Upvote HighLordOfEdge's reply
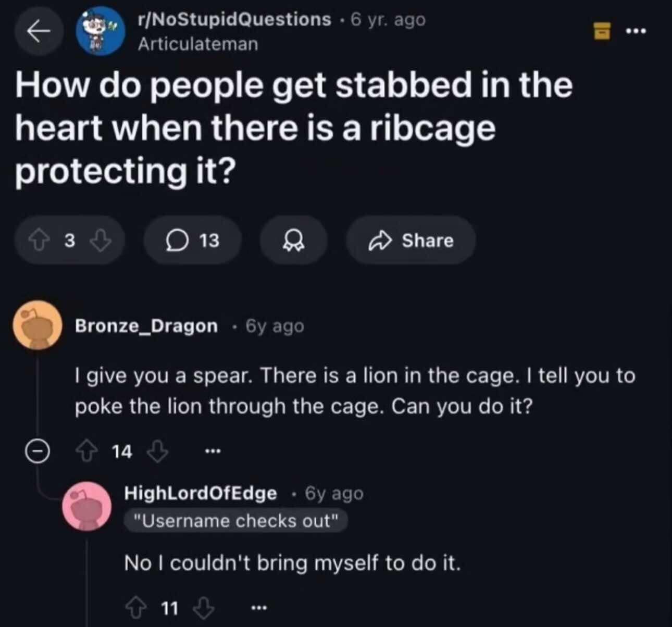672x627 pixels. [x=136, y=608]
